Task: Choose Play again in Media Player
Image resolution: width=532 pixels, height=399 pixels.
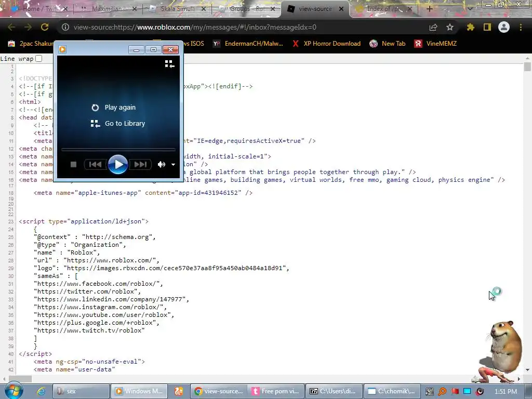Action: pyautogui.click(x=114, y=108)
